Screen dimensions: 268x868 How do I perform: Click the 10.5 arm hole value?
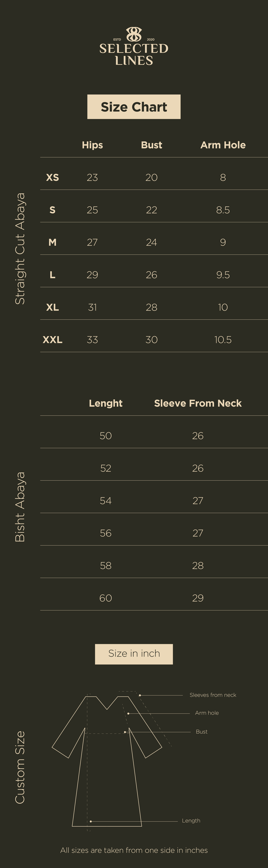tap(223, 340)
